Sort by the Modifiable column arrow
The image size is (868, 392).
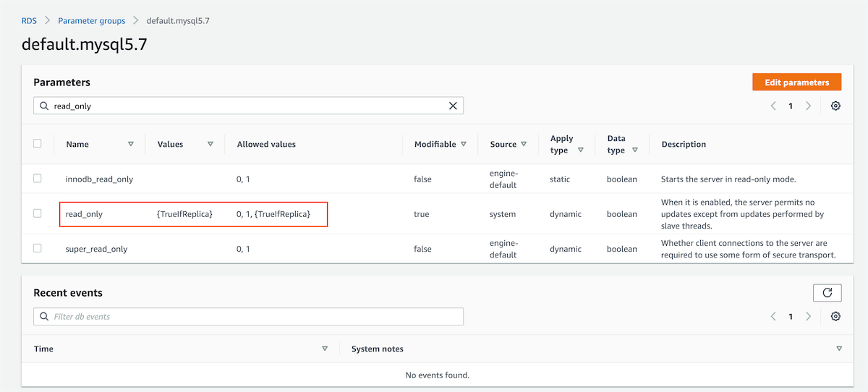464,144
